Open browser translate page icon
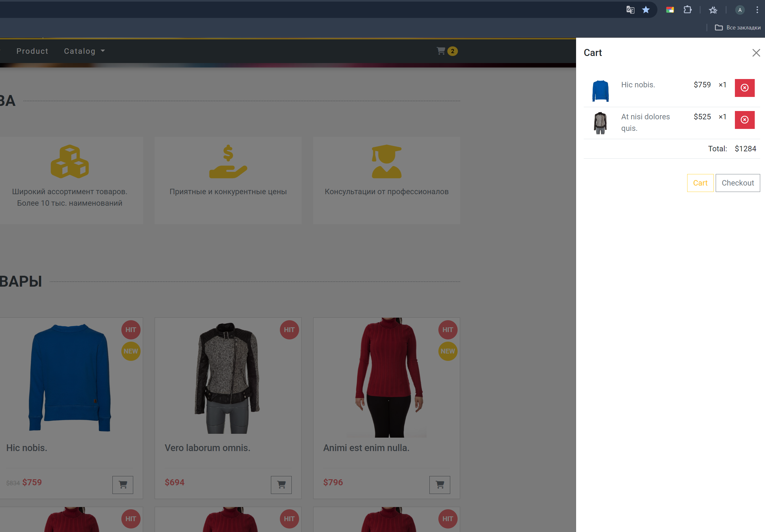Screen dimensions: 765x532 click(630, 10)
